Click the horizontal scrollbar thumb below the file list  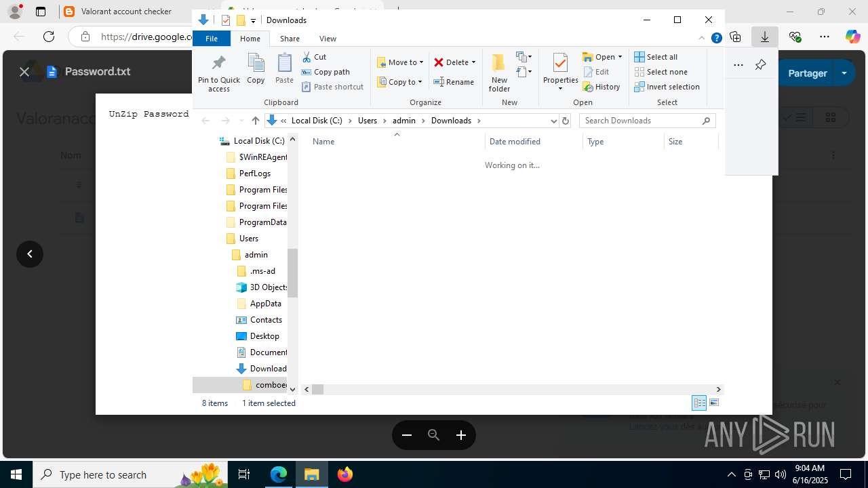coord(318,389)
